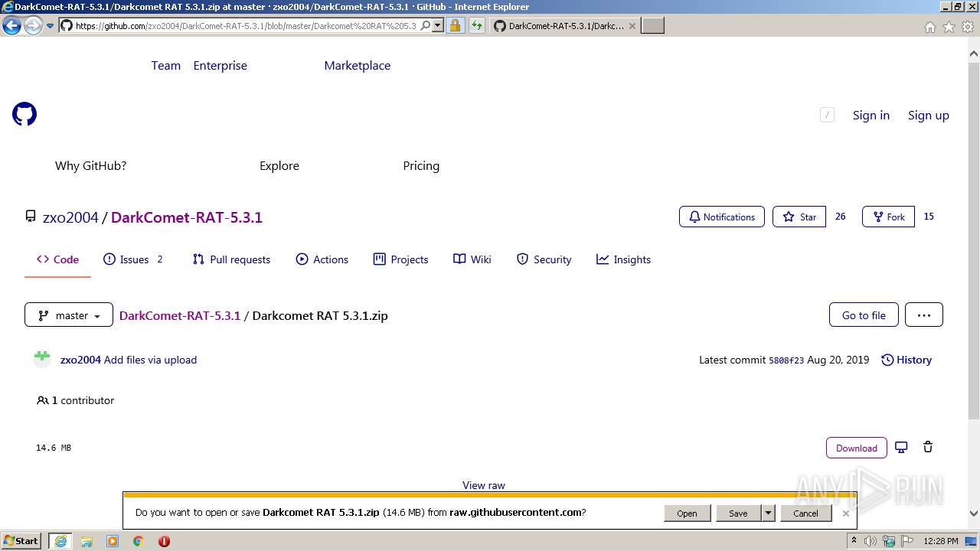Image resolution: width=980 pixels, height=551 pixels.
Task: Go back with browser Back arrow
Action: [x=11, y=26]
